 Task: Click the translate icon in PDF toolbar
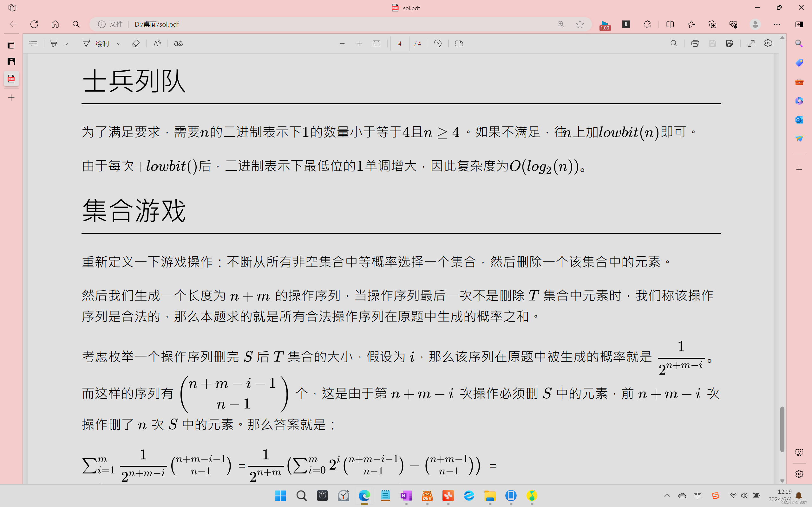coord(178,44)
